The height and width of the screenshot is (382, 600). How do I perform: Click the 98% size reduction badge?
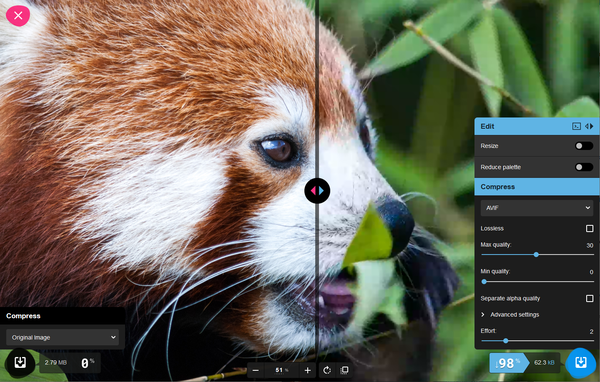(508, 363)
